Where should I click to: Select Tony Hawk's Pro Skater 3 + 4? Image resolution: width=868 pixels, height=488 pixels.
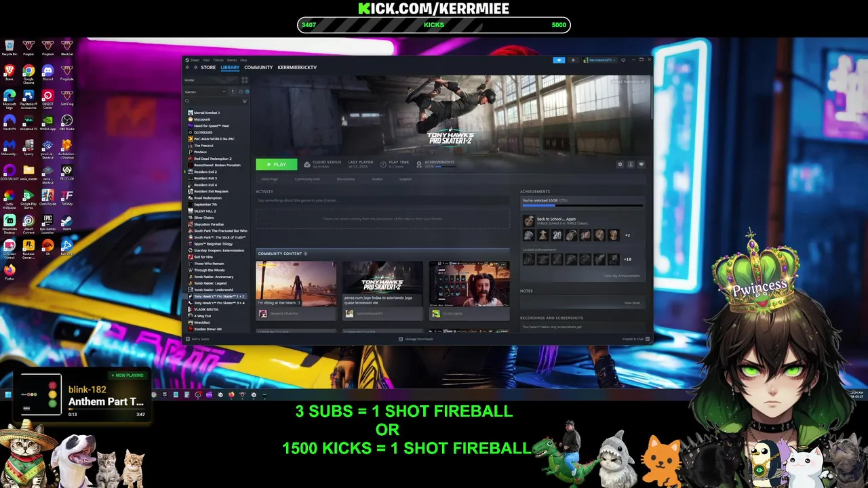tap(219, 303)
